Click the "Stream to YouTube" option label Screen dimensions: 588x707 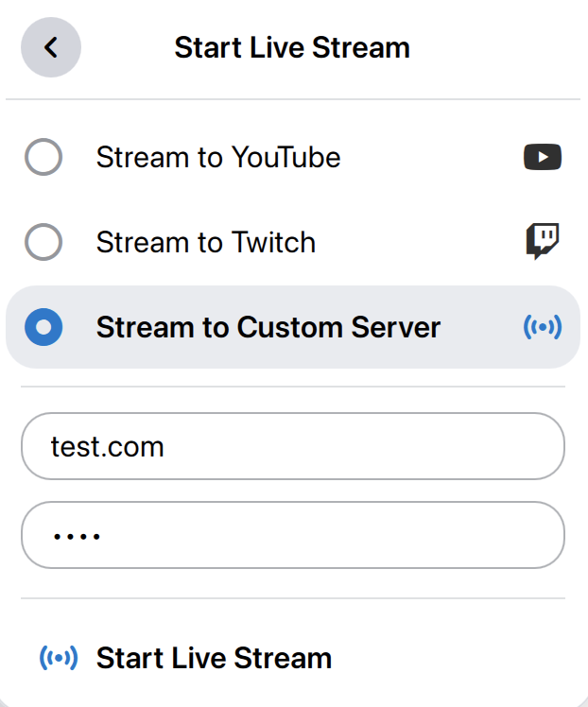(x=218, y=157)
